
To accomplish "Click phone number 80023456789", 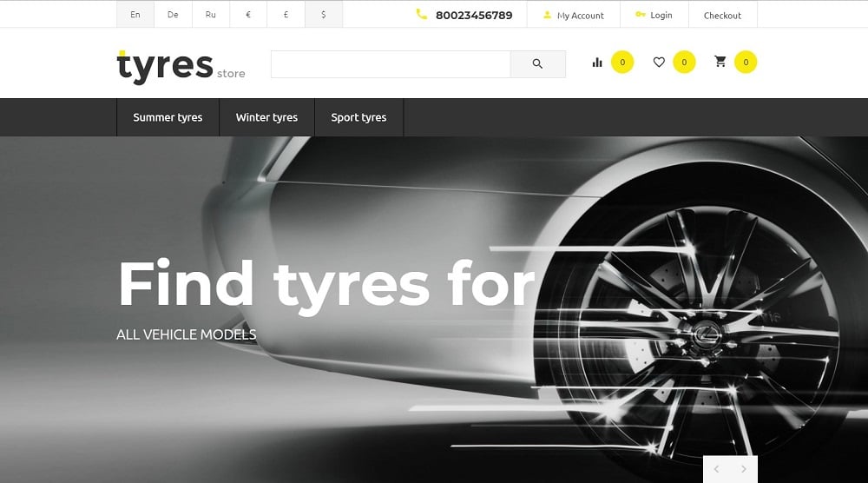I will (474, 16).
